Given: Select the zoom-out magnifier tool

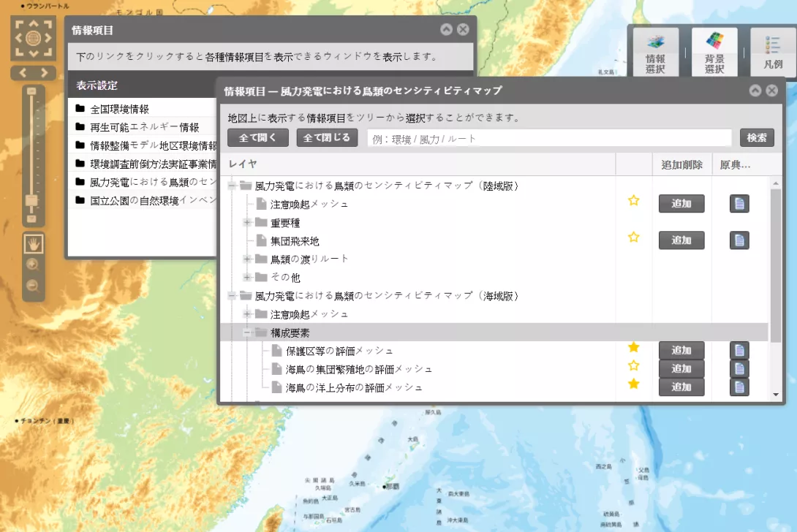Looking at the screenshot, I should point(33,286).
